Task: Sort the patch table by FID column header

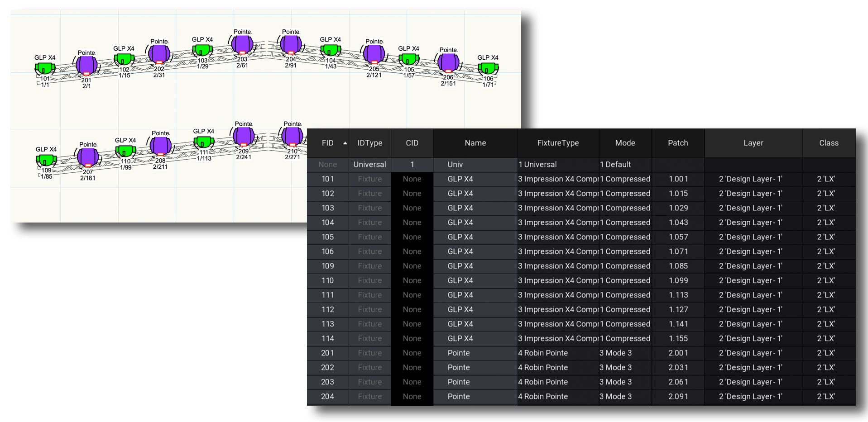Action: [328, 143]
